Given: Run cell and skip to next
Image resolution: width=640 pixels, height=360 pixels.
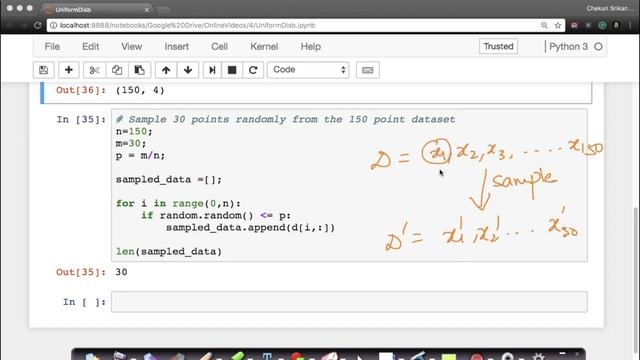Looking at the screenshot, I should coord(212,70).
